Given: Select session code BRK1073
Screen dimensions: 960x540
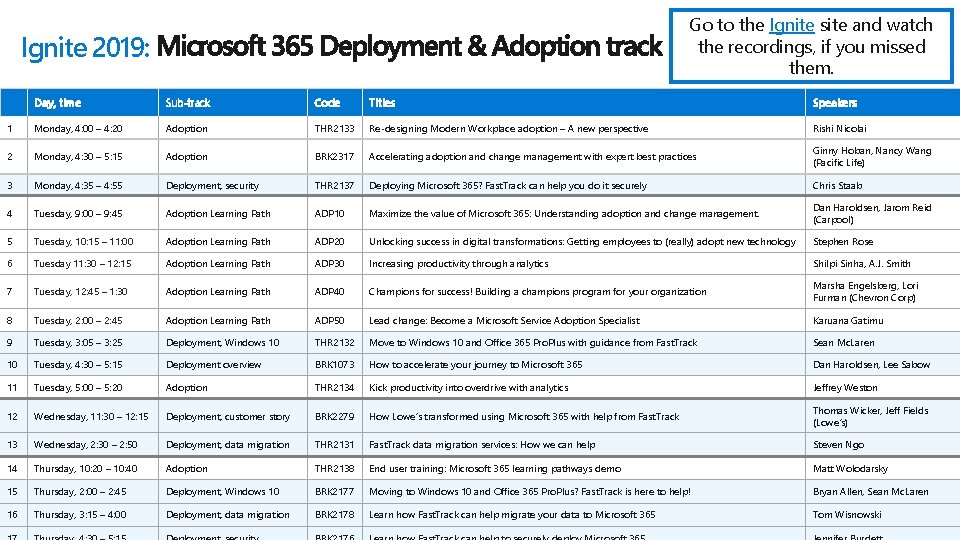Looking at the screenshot, I should (334, 365).
